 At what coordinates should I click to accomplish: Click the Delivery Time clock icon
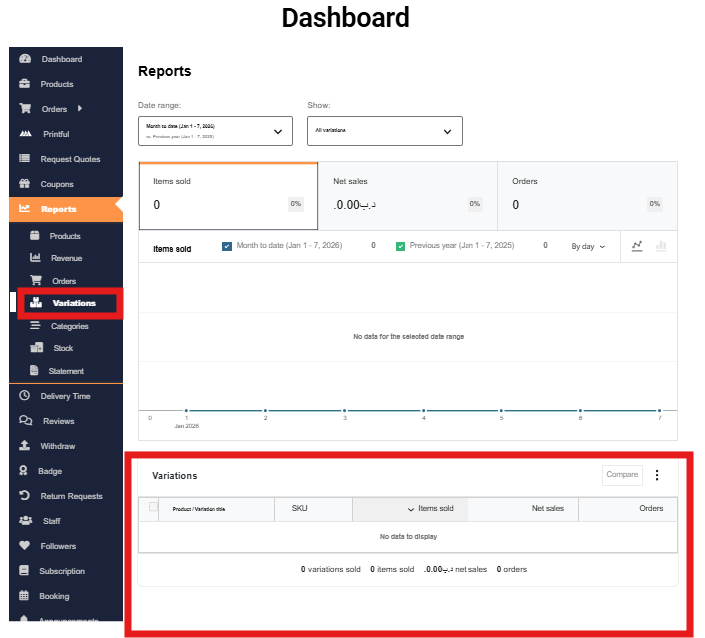(x=25, y=396)
